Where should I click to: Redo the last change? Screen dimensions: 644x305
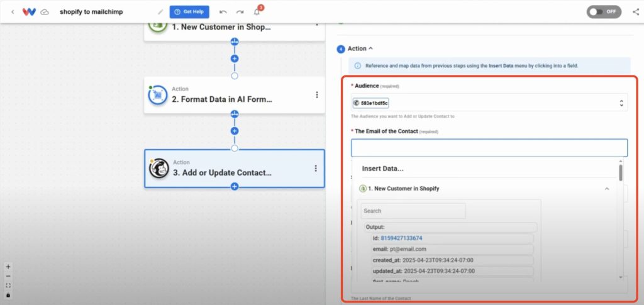click(240, 12)
